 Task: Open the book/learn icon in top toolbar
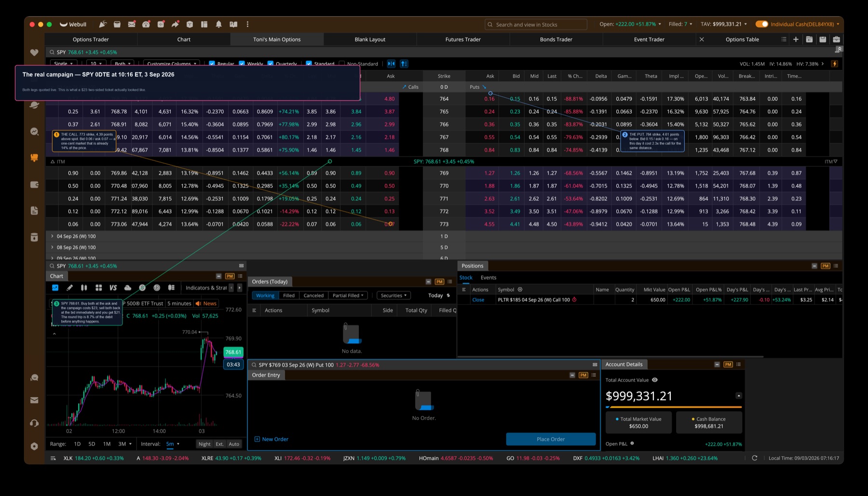233,24
